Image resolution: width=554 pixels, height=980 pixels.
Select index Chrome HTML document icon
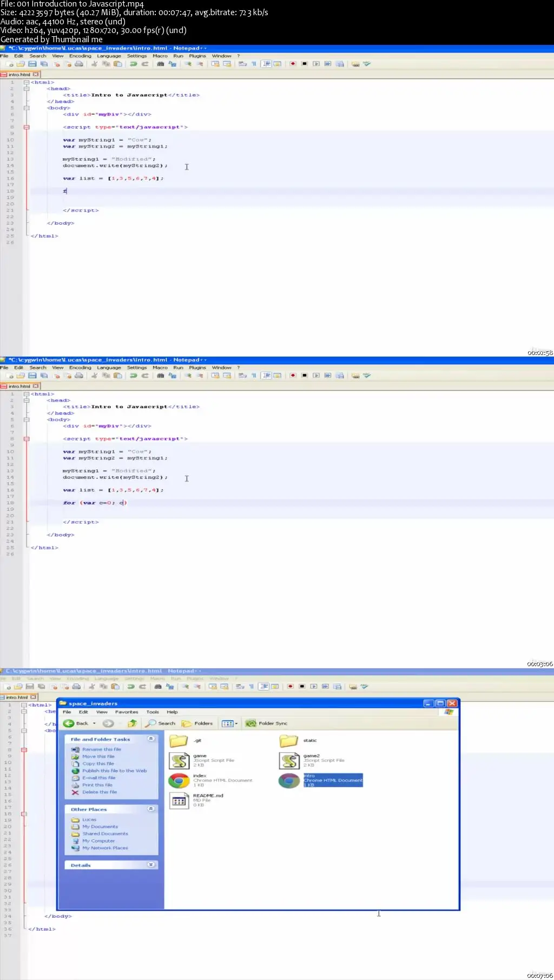[x=179, y=780]
